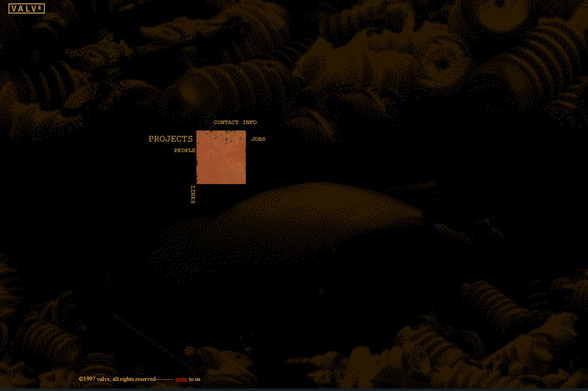Click the Valve logo
This screenshot has height=391, width=588.
(x=27, y=9)
